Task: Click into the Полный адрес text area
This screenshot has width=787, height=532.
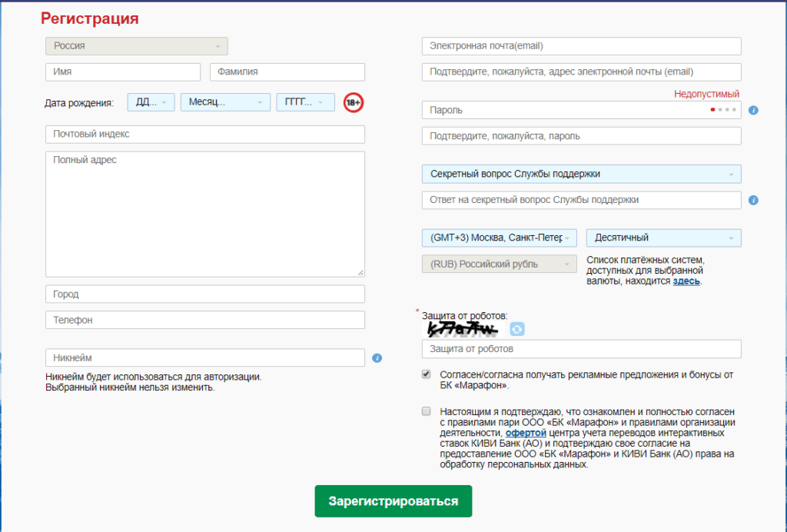Action: click(x=204, y=214)
